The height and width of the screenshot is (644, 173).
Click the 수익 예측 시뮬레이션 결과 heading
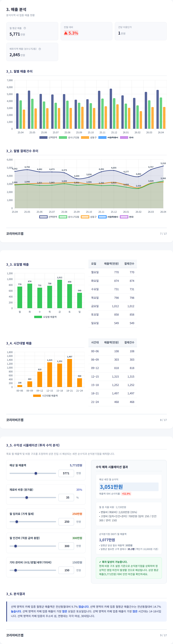pos(112,467)
